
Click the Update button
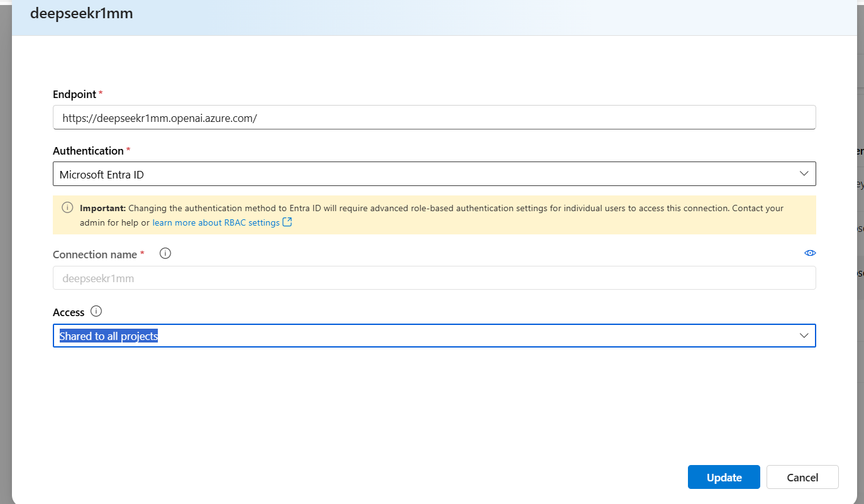pyautogui.click(x=724, y=477)
